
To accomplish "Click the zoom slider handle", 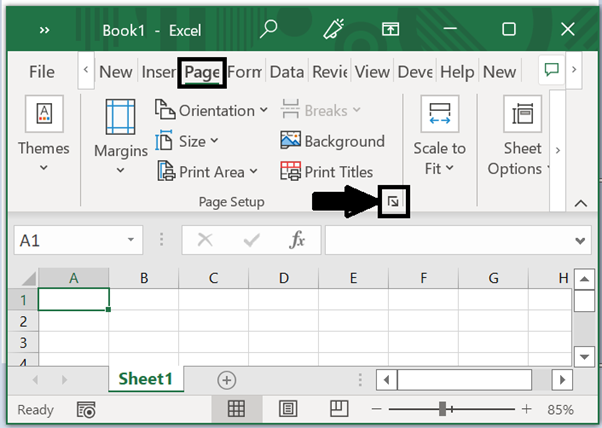I will [442, 409].
